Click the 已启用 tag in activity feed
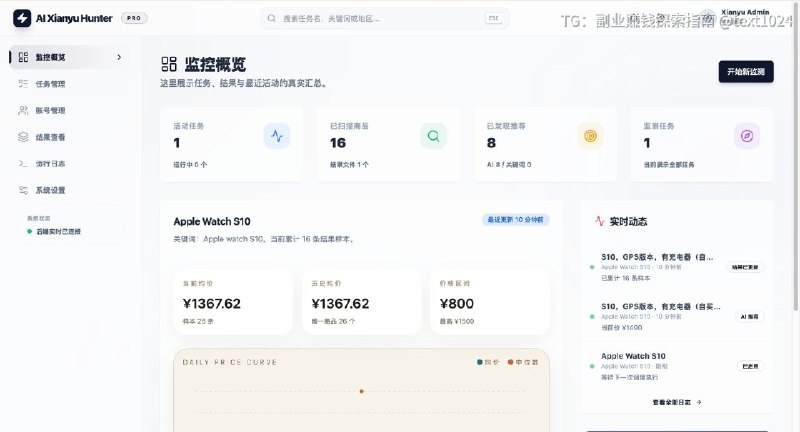 pyautogui.click(x=750, y=366)
